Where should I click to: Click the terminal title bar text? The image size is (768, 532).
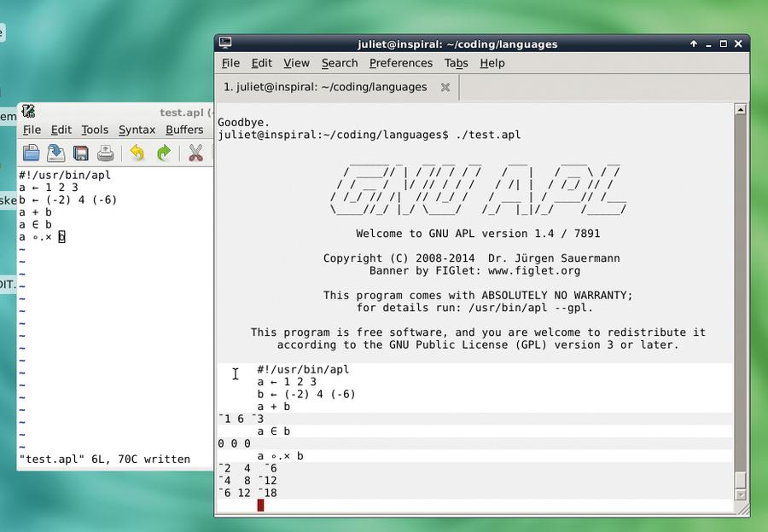(457, 44)
